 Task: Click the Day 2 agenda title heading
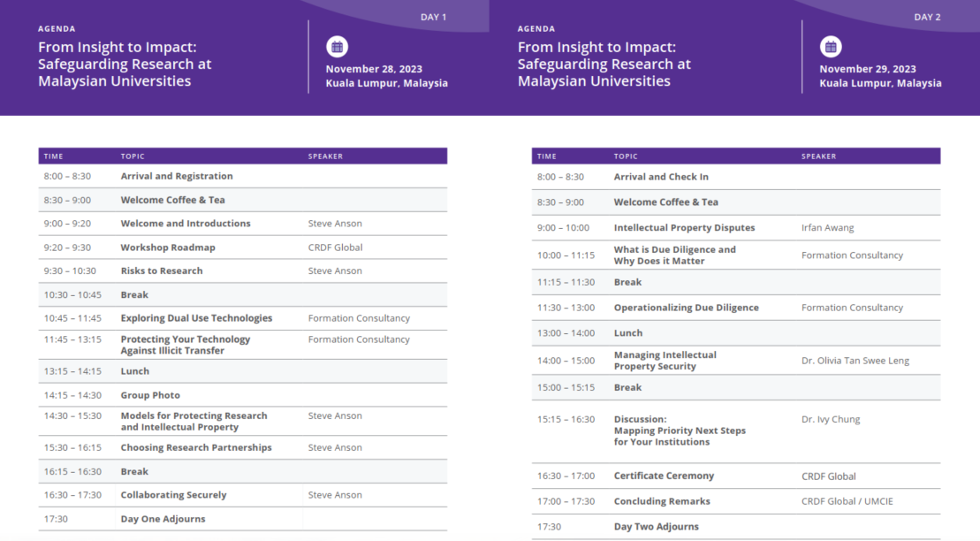[604, 64]
